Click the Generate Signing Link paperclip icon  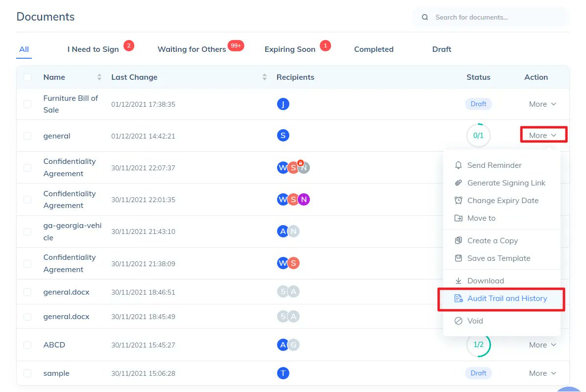click(x=458, y=183)
